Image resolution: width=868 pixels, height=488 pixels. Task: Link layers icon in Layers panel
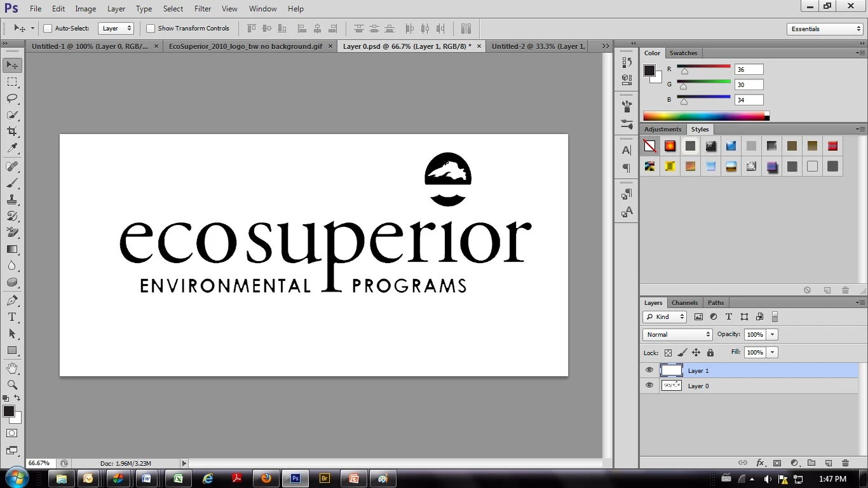[x=742, y=463]
